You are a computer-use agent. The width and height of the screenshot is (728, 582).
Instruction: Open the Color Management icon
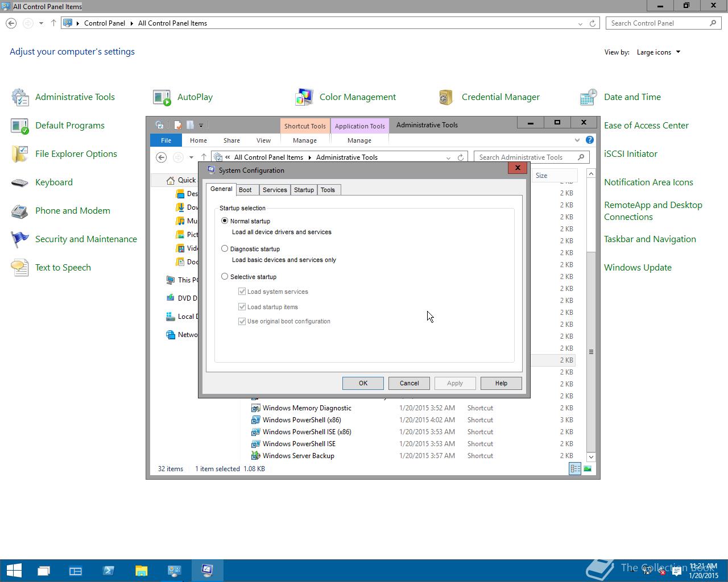click(x=304, y=97)
